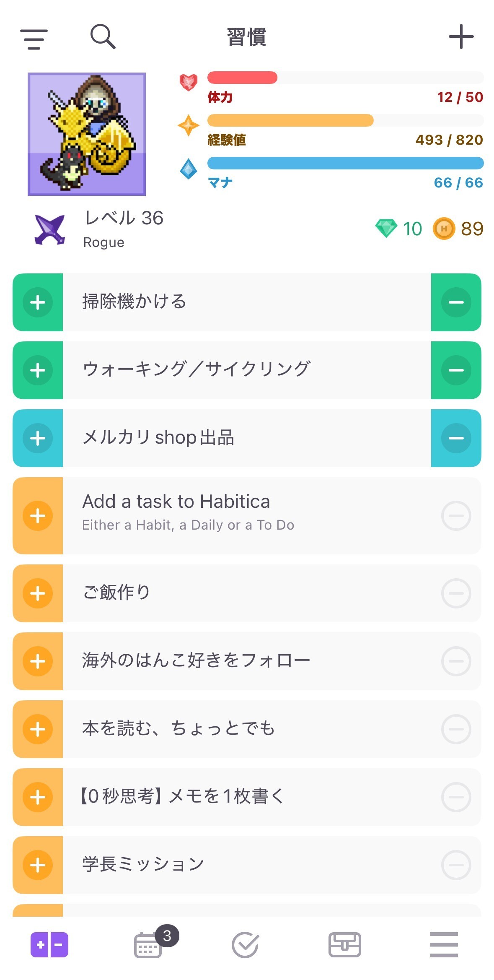The width and height of the screenshot is (494, 980).
Task: Open Add a task to Habitica item
Action: point(247,515)
